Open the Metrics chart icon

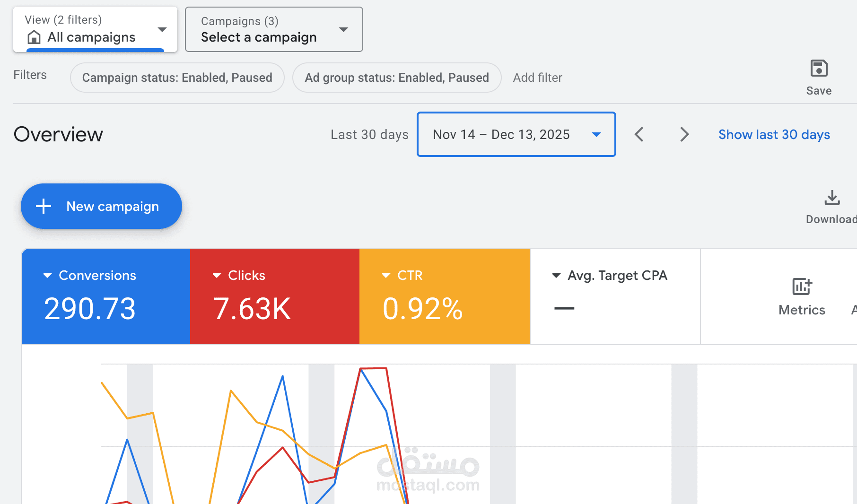[802, 287]
